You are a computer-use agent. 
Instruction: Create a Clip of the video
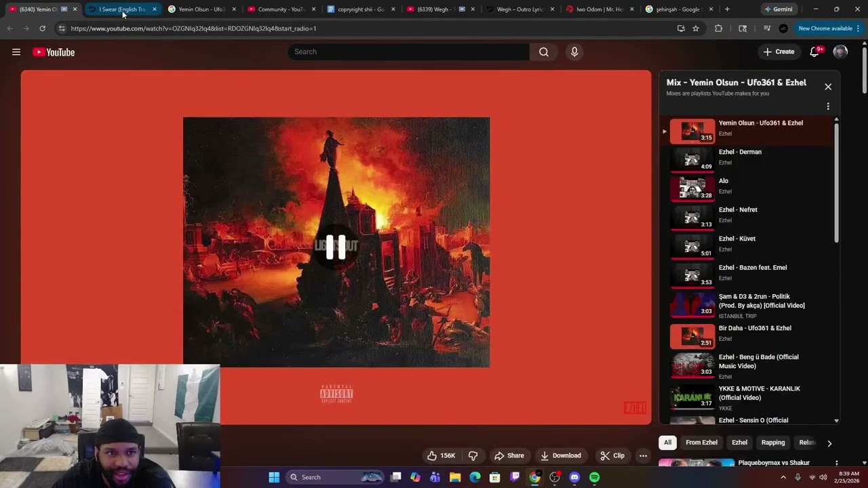tap(612, 455)
